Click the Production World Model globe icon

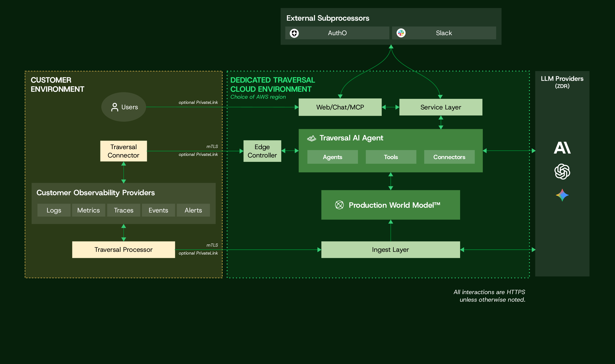(339, 205)
